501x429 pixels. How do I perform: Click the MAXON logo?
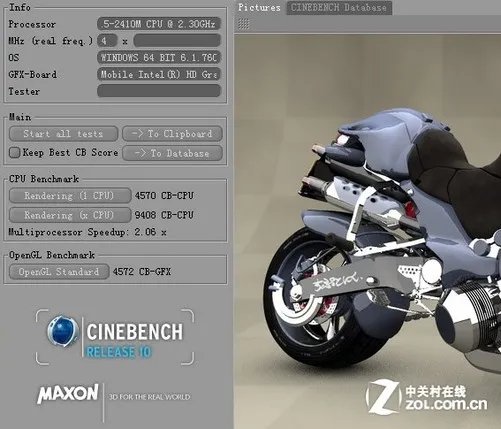(68, 393)
